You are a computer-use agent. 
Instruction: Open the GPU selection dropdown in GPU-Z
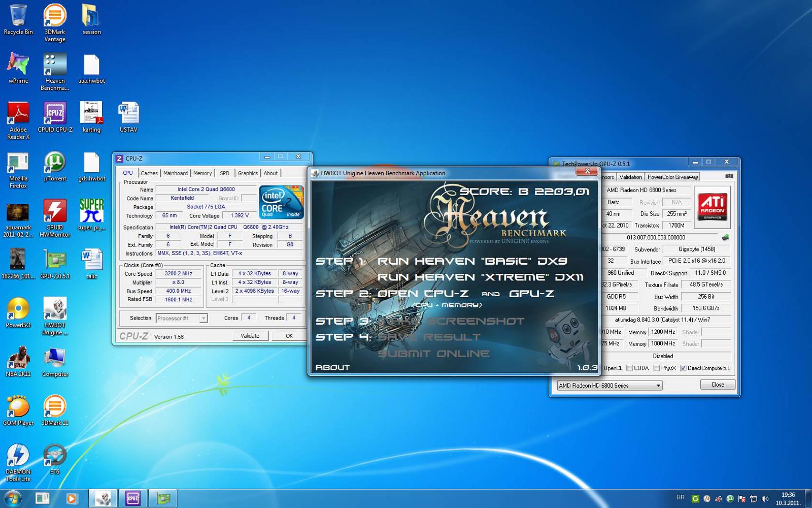tap(610, 385)
